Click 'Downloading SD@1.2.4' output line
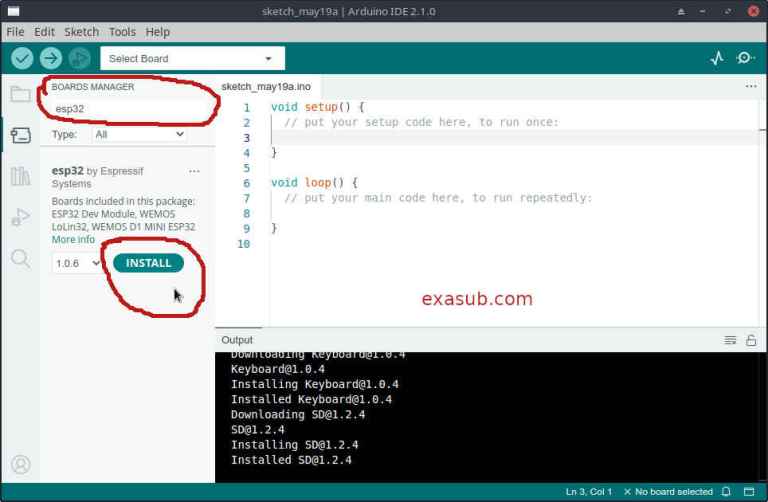 pyautogui.click(x=298, y=414)
